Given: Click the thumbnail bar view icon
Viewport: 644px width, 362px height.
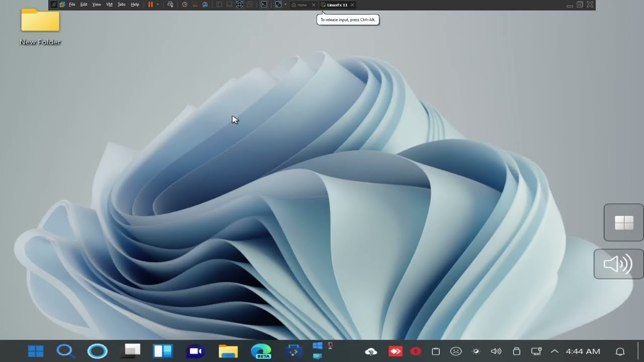Looking at the screenshot, I should point(229,5).
